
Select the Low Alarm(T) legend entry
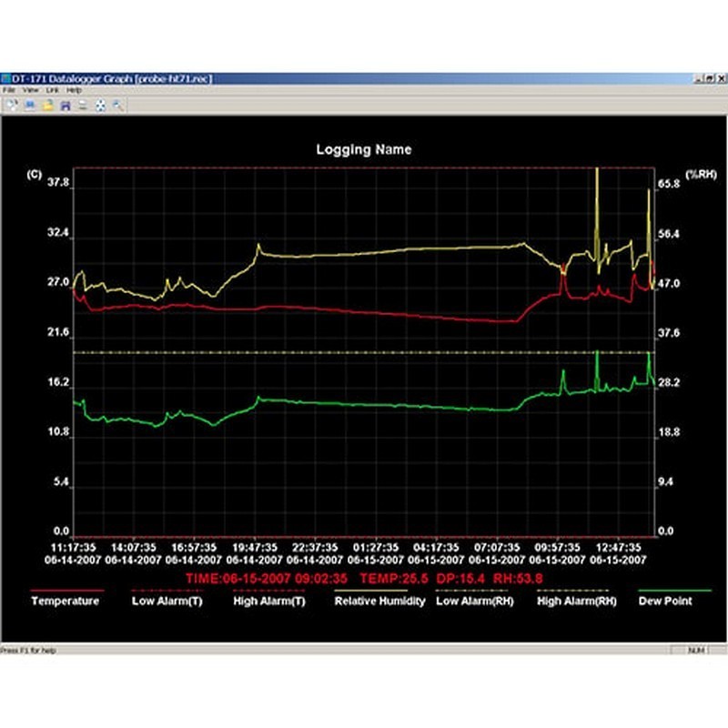pos(169,602)
